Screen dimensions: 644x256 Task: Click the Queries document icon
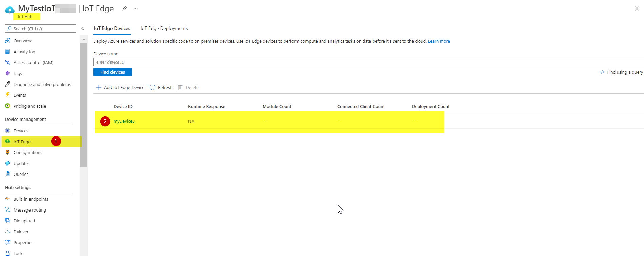8,174
